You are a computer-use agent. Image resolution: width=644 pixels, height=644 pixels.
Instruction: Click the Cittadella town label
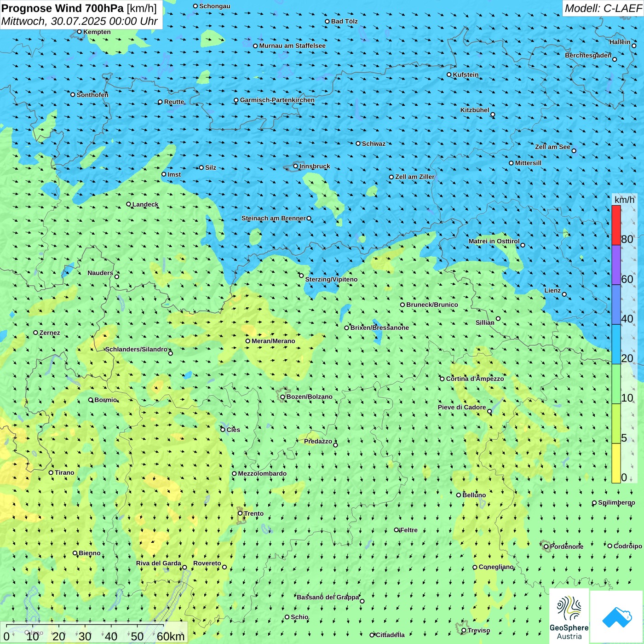tap(390, 635)
